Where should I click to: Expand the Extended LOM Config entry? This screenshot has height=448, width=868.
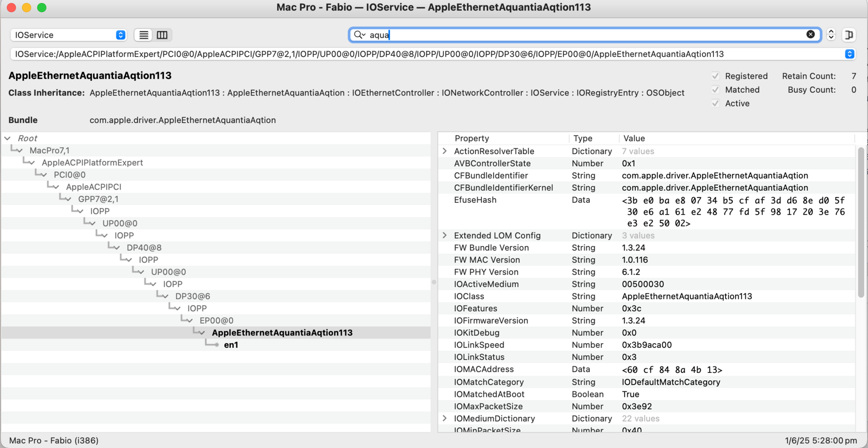[x=445, y=236]
